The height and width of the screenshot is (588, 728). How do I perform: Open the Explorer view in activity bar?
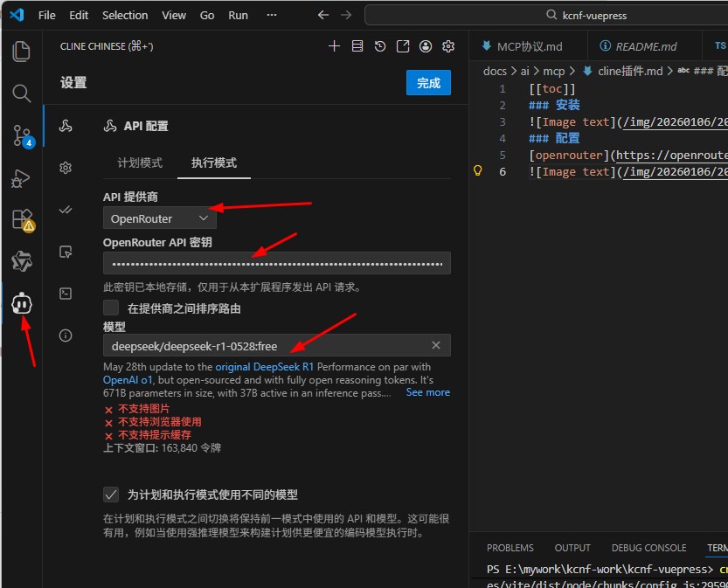click(21, 51)
